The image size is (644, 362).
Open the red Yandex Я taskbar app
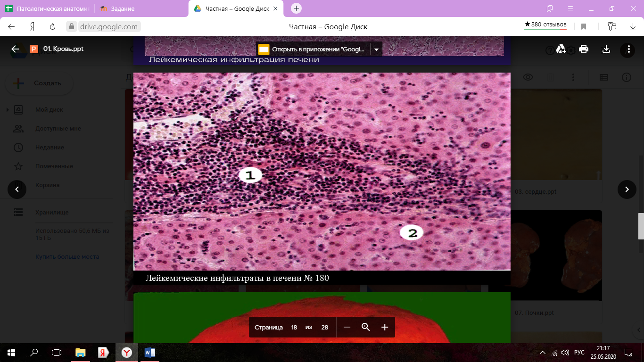click(x=104, y=352)
